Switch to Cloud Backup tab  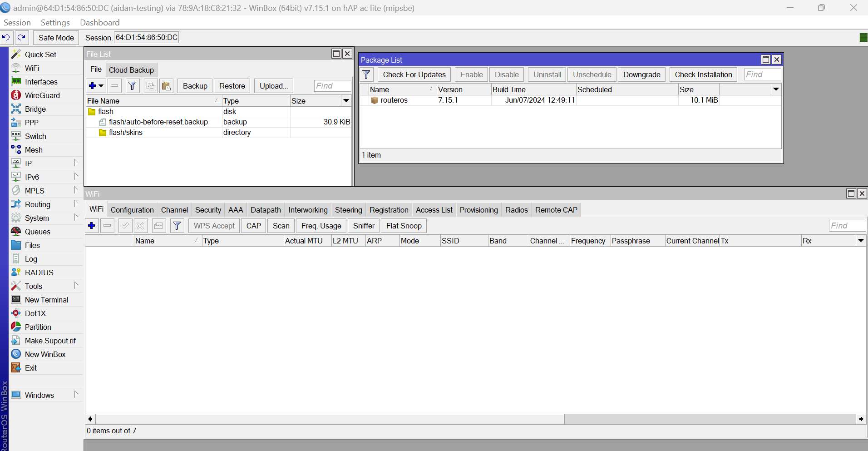pos(131,70)
